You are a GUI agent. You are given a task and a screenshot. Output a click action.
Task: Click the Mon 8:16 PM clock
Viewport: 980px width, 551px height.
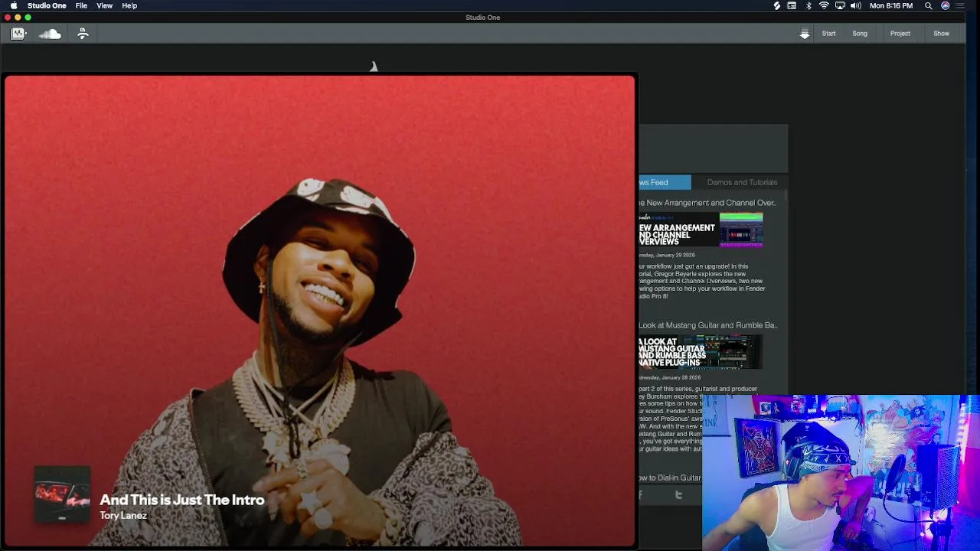coord(891,5)
